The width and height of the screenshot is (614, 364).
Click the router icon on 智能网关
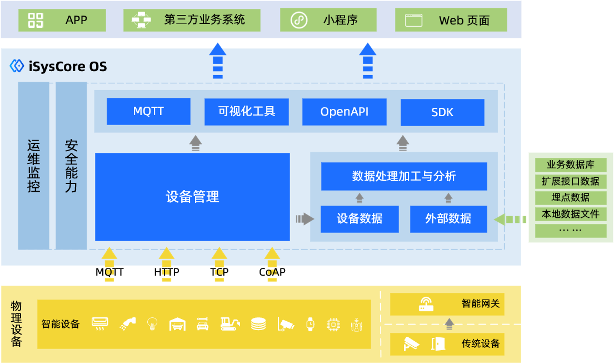point(425,303)
